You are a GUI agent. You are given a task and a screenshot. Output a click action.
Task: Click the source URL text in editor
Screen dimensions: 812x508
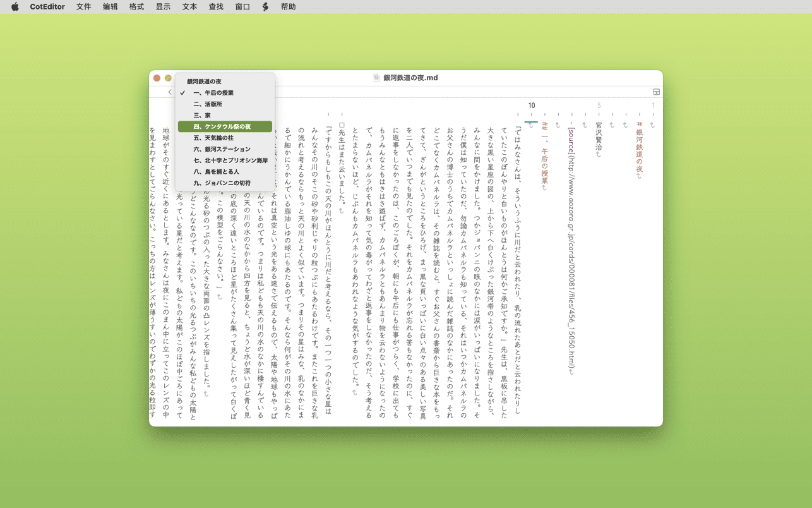(571, 253)
